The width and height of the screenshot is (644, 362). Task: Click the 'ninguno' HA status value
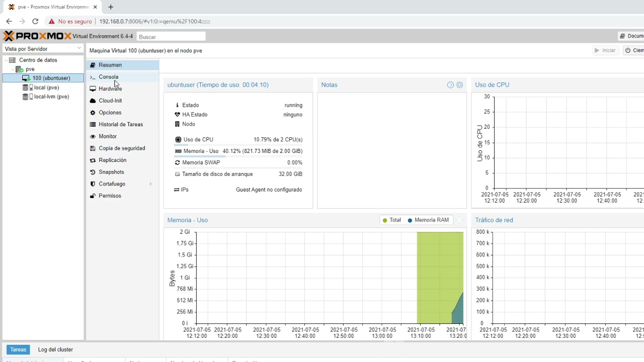293,115
